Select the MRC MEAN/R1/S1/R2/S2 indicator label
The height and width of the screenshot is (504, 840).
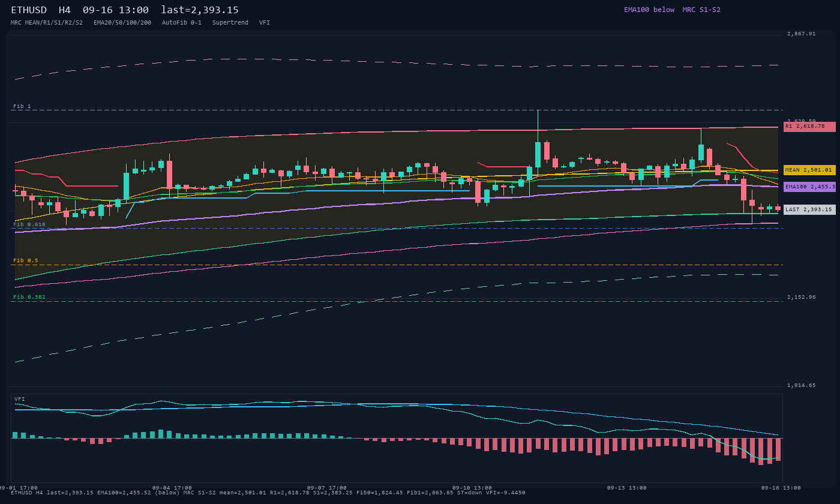47,23
